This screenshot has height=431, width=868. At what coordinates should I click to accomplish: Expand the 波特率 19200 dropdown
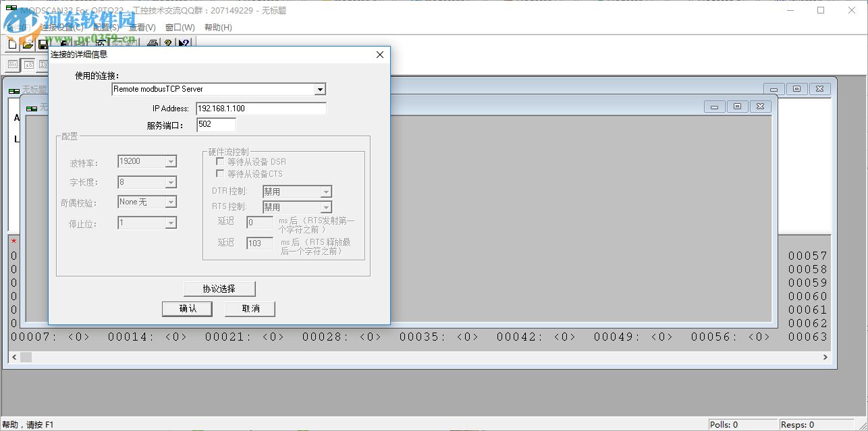coord(171,162)
